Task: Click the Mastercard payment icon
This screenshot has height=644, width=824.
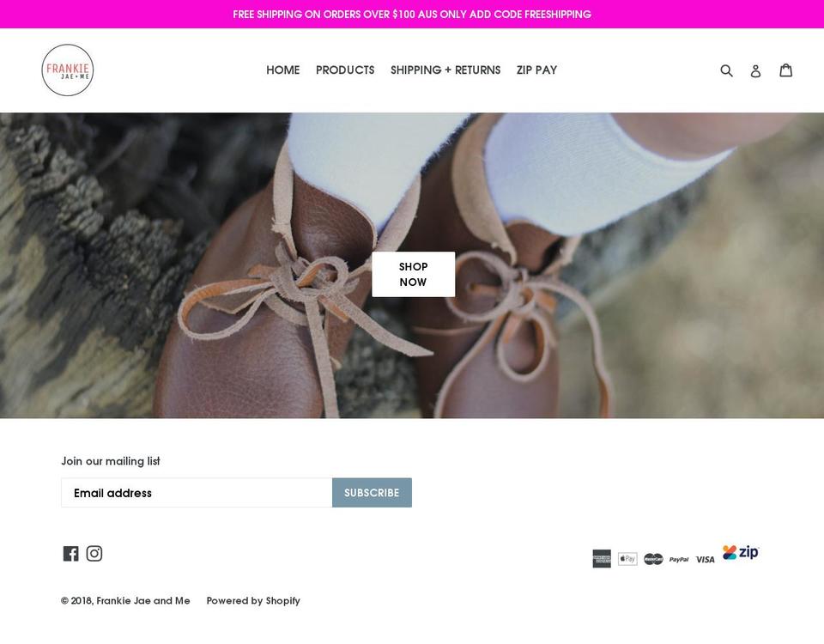Action: (x=653, y=559)
